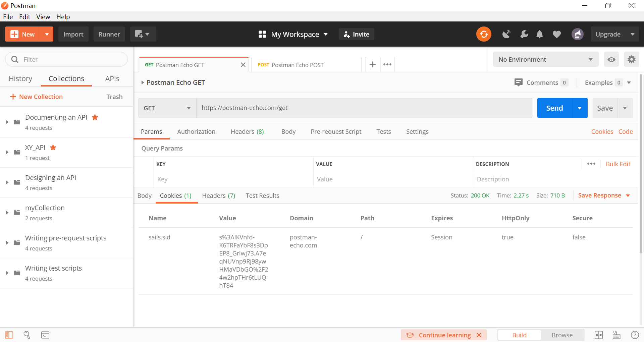Click the Runner button
This screenshot has width=644, height=342.
pyautogui.click(x=109, y=34)
